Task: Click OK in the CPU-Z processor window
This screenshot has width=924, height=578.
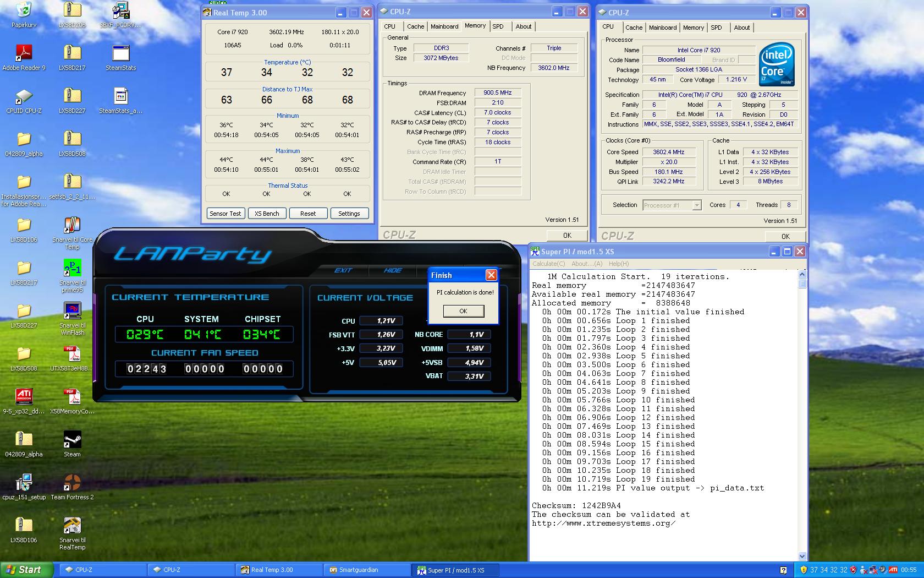Action: (785, 236)
